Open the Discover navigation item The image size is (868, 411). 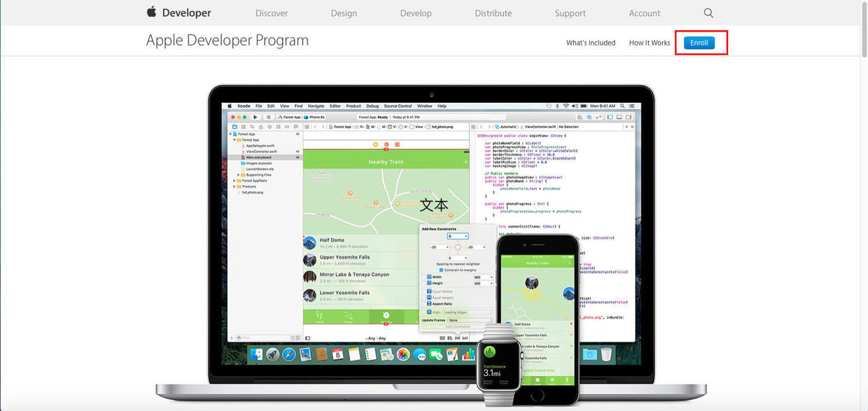pyautogui.click(x=272, y=13)
